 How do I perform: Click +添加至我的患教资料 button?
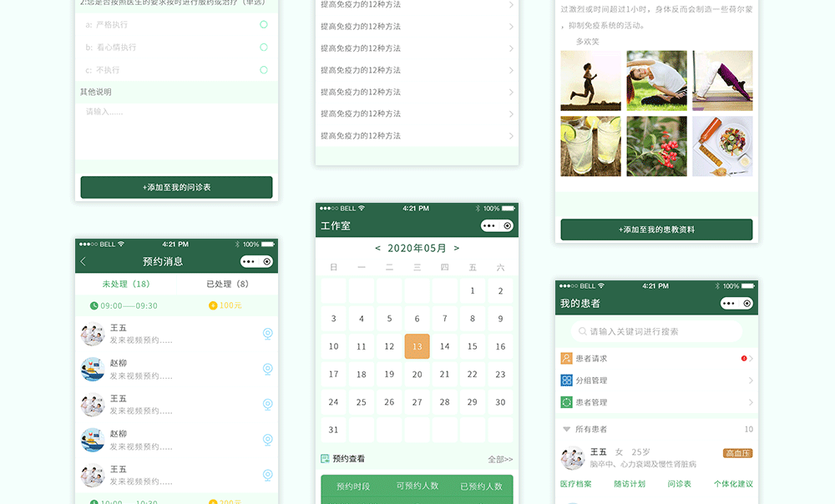click(656, 229)
